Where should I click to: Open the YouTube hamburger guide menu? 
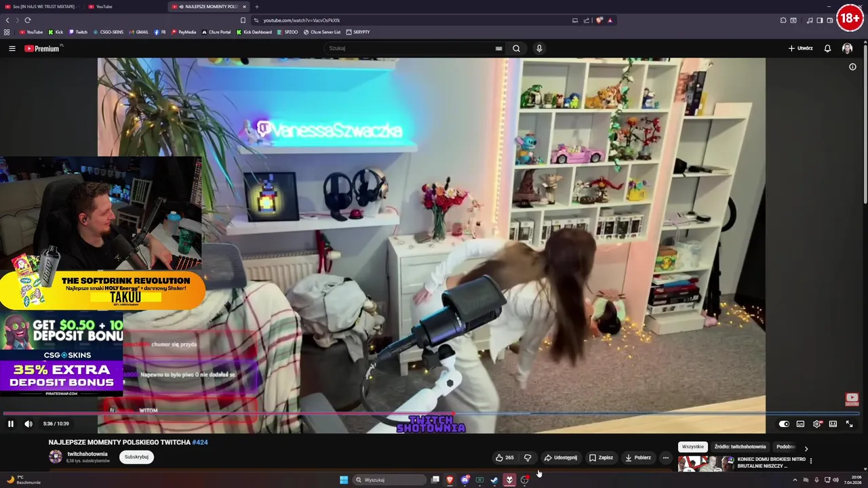pyautogui.click(x=12, y=48)
